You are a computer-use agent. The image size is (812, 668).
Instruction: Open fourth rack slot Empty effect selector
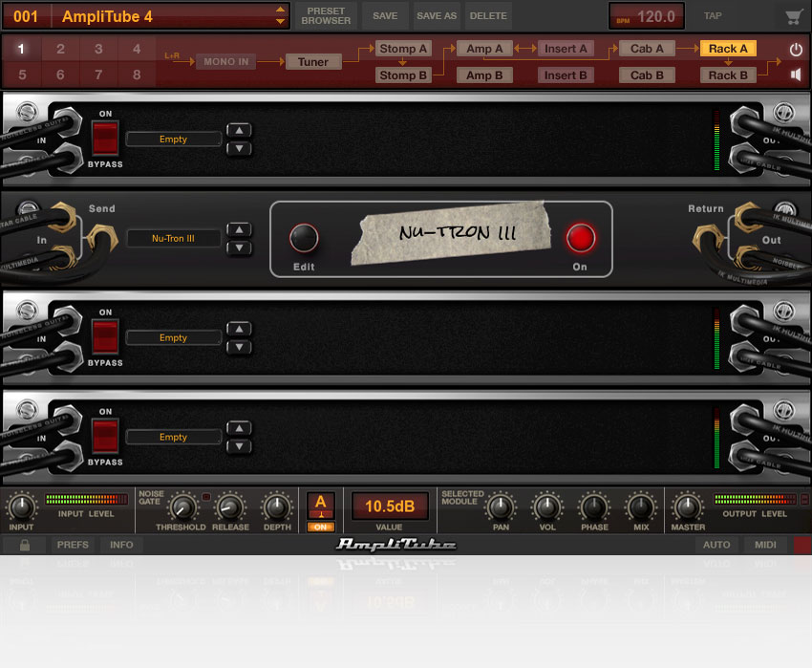point(174,437)
